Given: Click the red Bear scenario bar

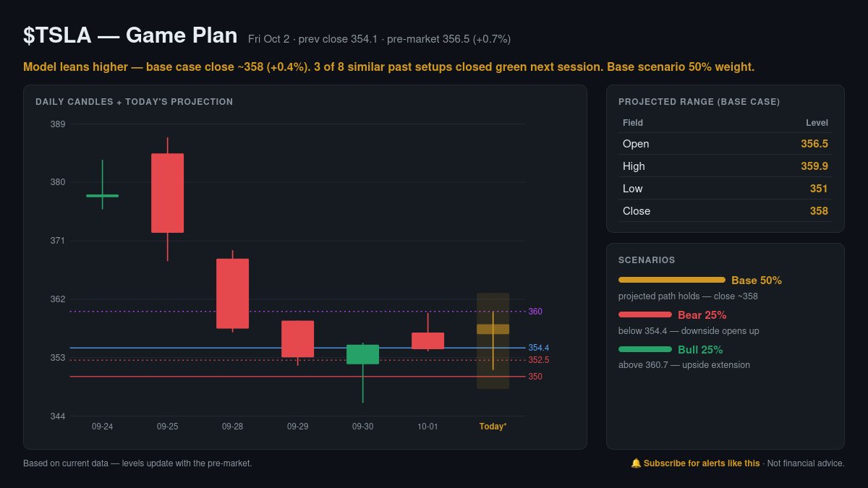Looking at the screenshot, I should tap(645, 314).
